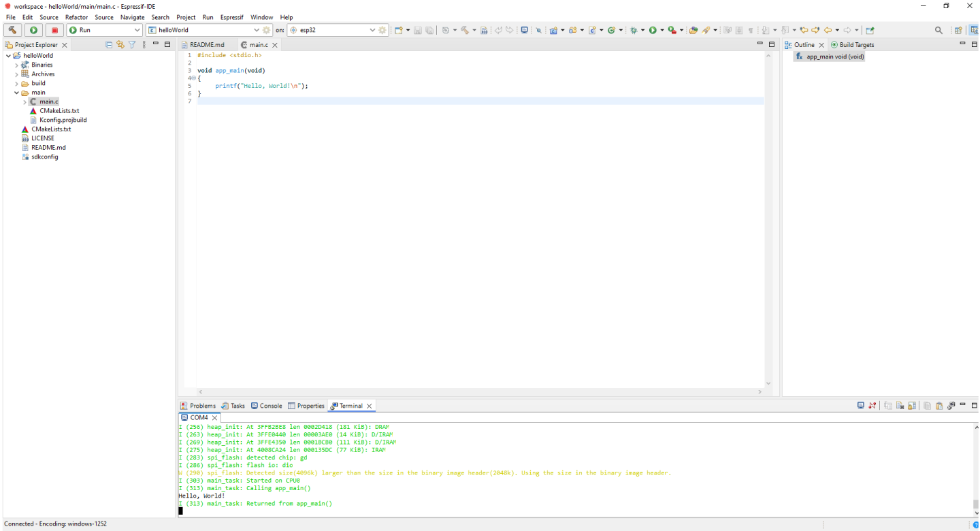Click Collapse All in Project Explorer
This screenshot has height=531, width=980.
(109, 45)
